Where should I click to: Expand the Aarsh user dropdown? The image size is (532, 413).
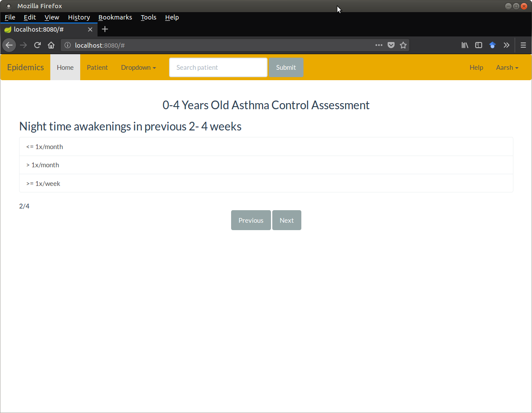tap(507, 67)
